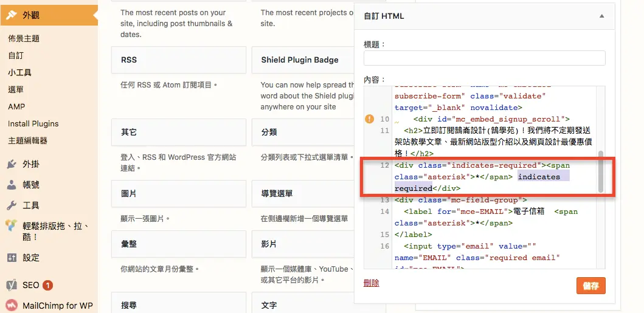The height and width of the screenshot is (313, 644).
Task: Click code line number 13
Action: tap(384, 200)
